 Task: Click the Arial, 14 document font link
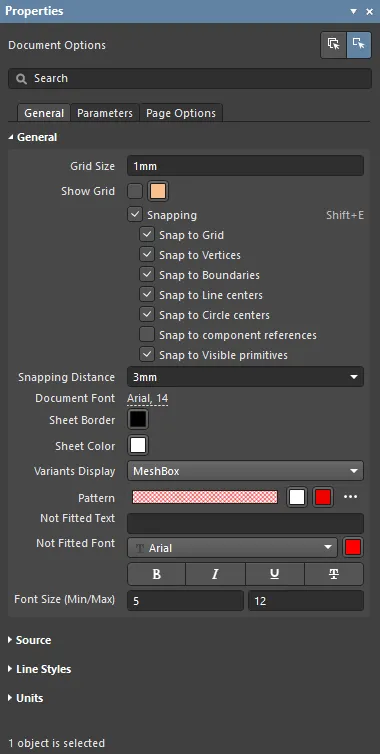point(148,399)
